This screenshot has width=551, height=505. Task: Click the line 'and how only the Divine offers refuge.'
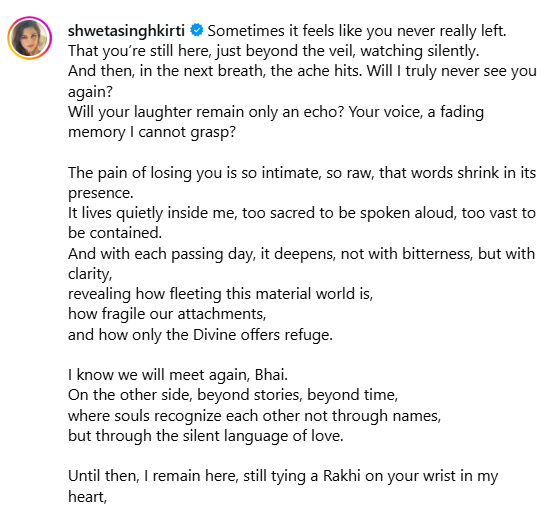click(200, 335)
